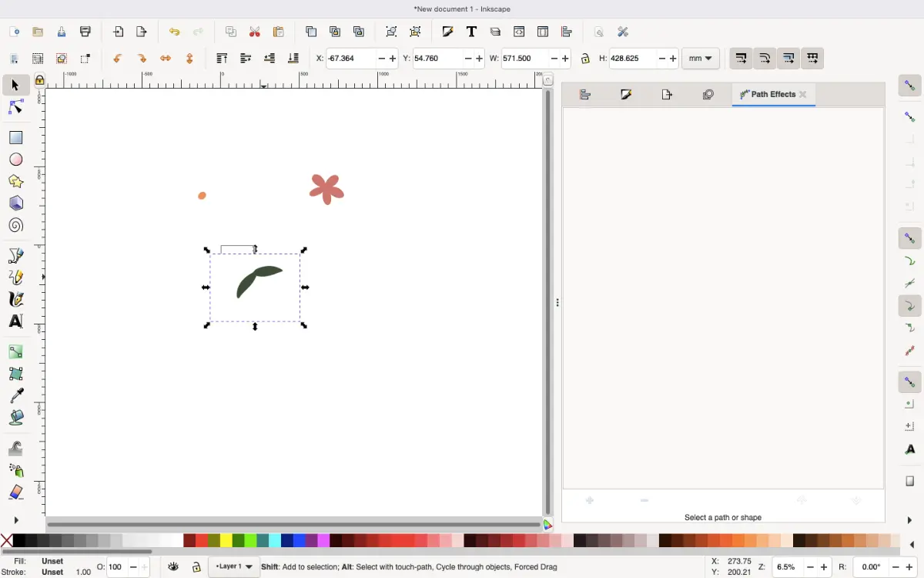This screenshot has width=924, height=578.
Task: Open the Export panel tab
Action: tap(667, 94)
